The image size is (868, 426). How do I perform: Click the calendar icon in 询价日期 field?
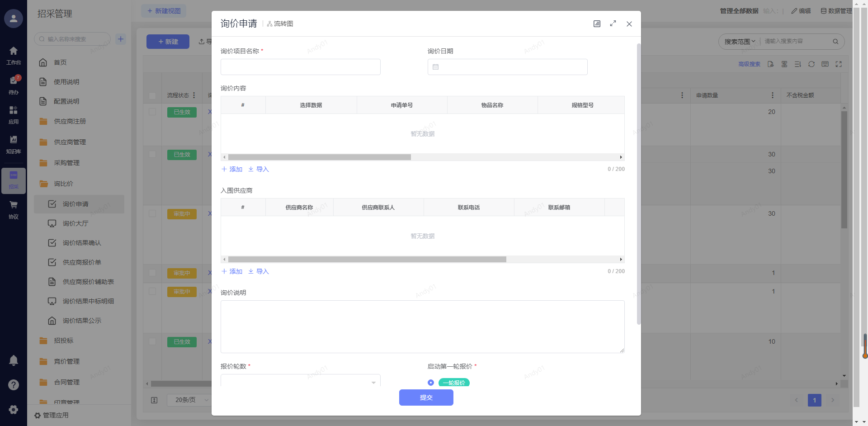click(x=436, y=67)
